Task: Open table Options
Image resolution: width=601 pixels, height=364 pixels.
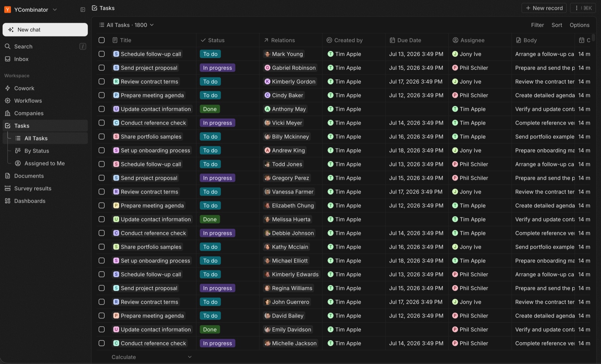Action: [580, 25]
